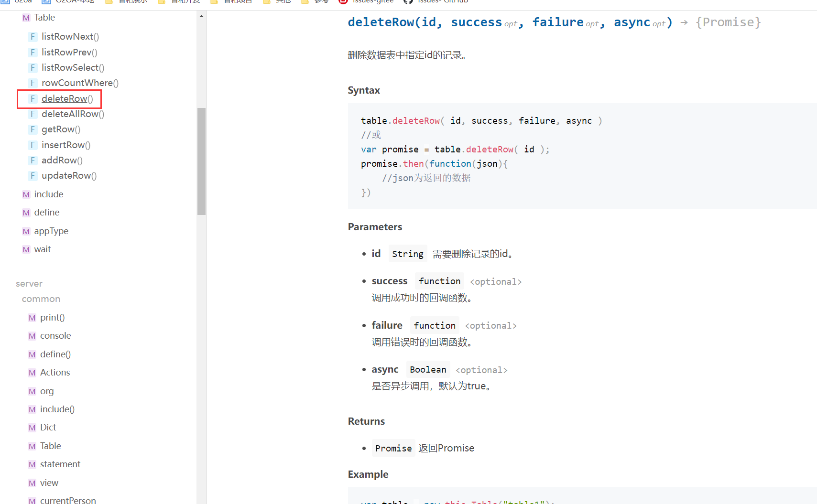Open the Table module above listRowNext()

coord(44,18)
